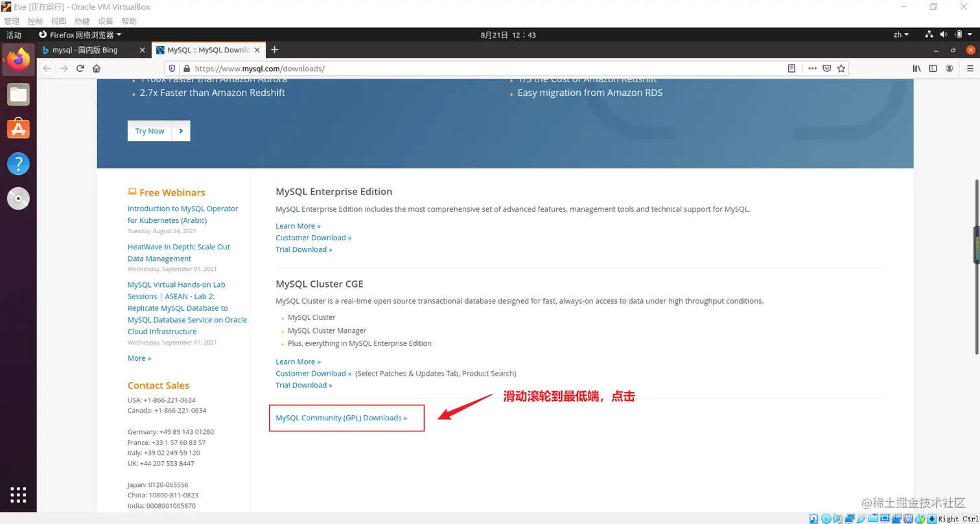The width and height of the screenshot is (980, 524).
Task: Open the 活动 activities overview
Action: click(x=14, y=35)
